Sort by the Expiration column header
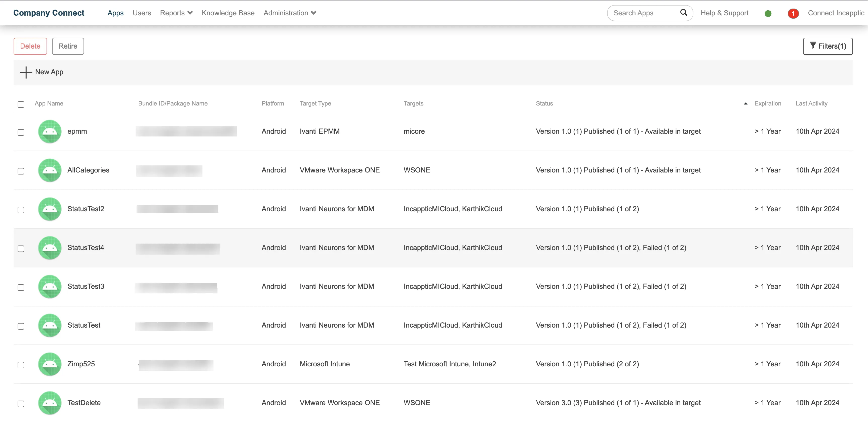This screenshot has width=868, height=422. (x=768, y=103)
